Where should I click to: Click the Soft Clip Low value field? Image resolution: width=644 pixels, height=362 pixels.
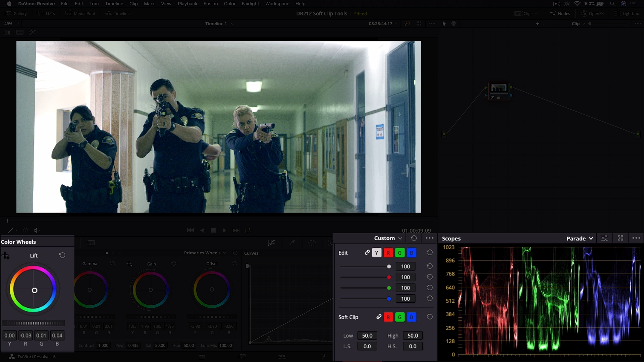367,336
